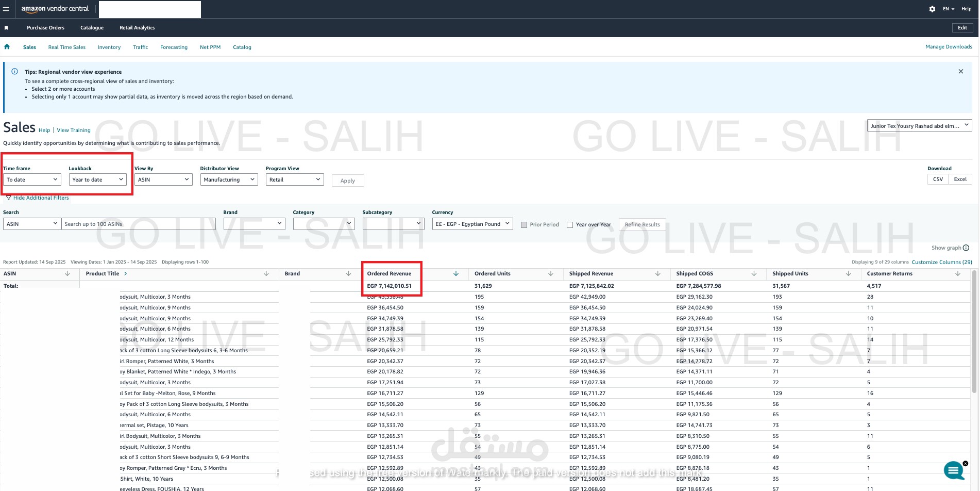980x491 pixels.
Task: Select the Sales tab
Action: tap(29, 47)
